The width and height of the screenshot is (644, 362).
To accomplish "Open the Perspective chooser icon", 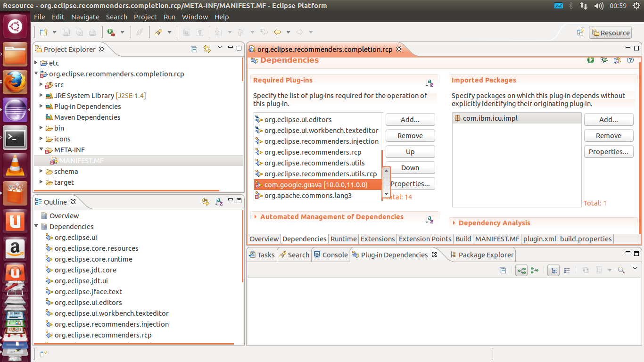I will [x=581, y=33].
